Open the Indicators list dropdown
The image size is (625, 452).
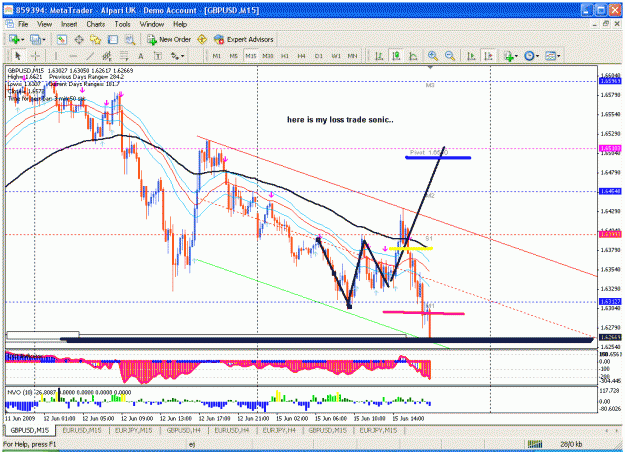[510, 56]
